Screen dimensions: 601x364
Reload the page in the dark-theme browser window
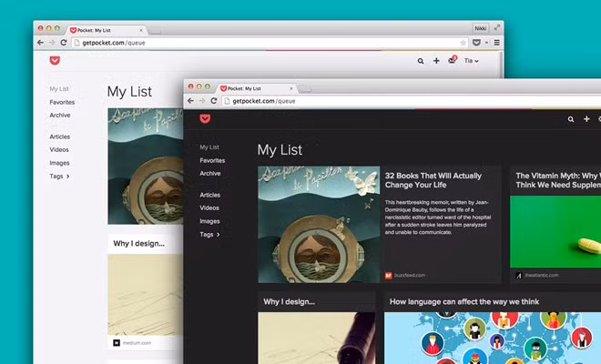coord(214,101)
